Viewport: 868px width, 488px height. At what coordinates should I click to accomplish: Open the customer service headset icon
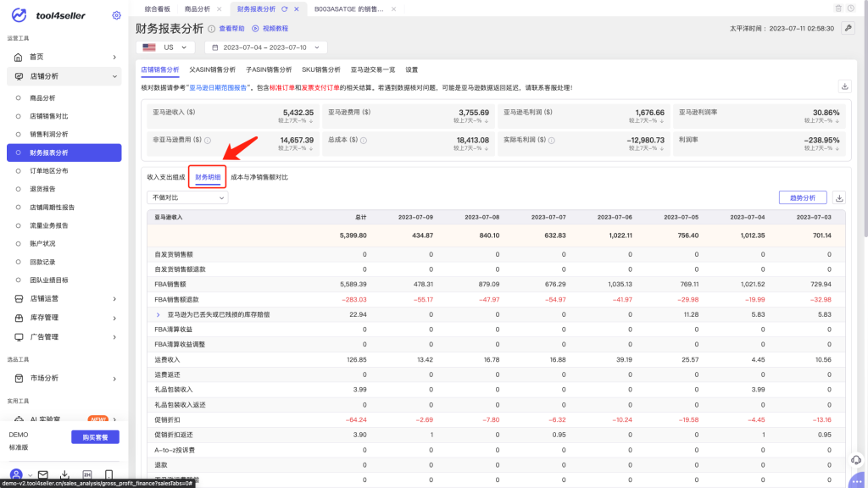tap(856, 460)
